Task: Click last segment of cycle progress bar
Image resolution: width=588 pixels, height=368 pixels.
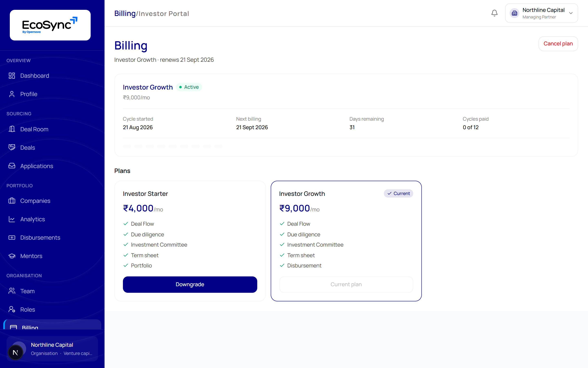Action: click(218, 146)
